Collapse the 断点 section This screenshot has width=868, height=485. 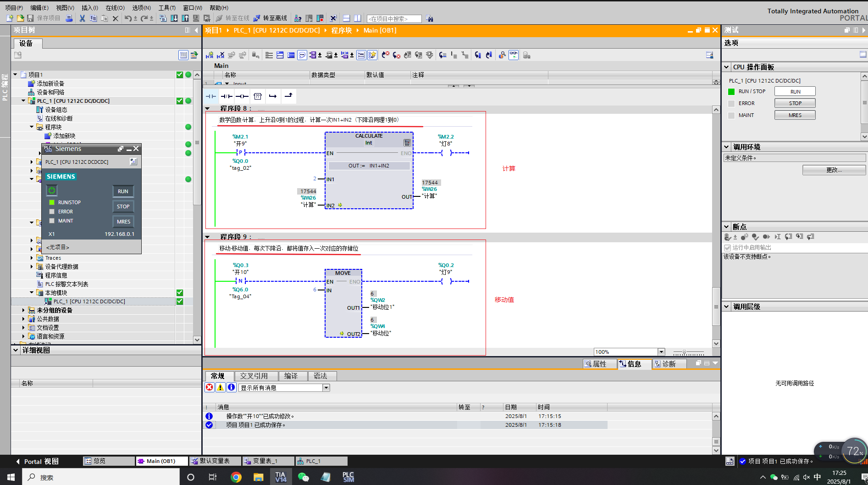point(727,227)
